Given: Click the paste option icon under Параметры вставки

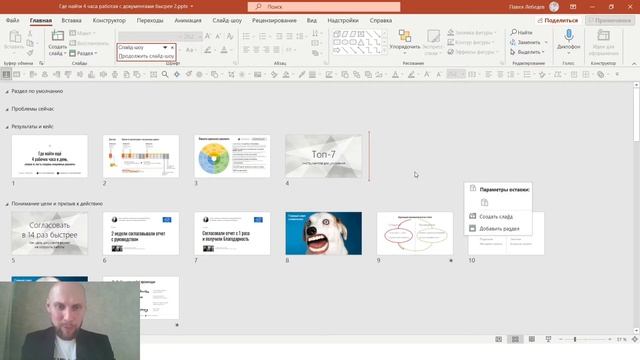Looking at the screenshot, I should (x=484, y=202).
